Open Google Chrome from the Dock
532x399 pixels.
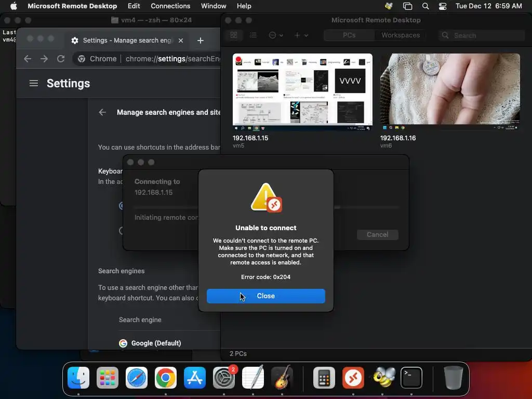[166, 378]
